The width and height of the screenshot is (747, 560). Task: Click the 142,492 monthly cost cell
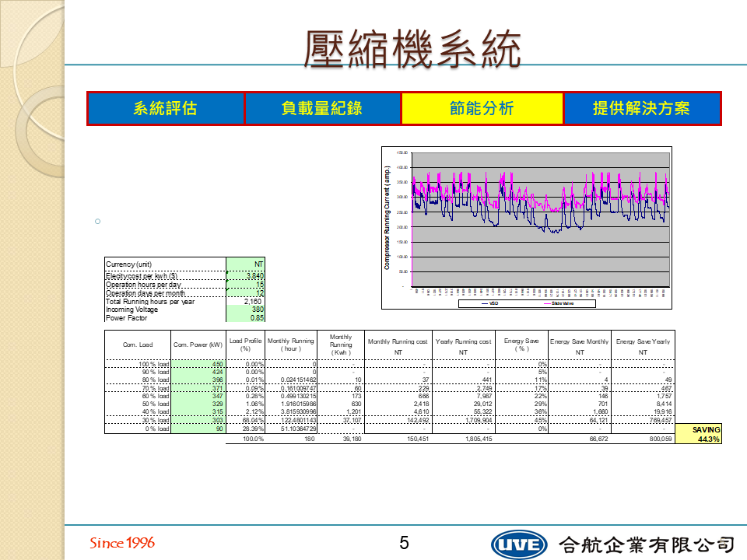[398, 420]
